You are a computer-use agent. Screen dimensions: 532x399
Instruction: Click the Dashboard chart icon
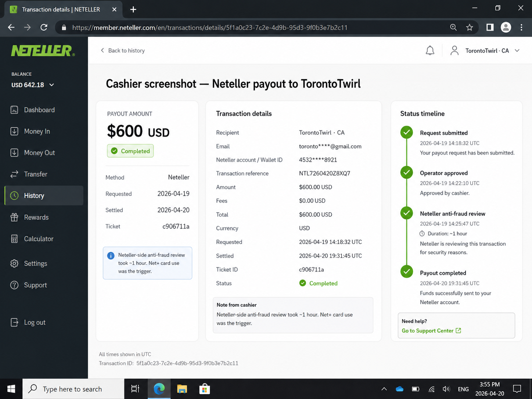tap(14, 110)
